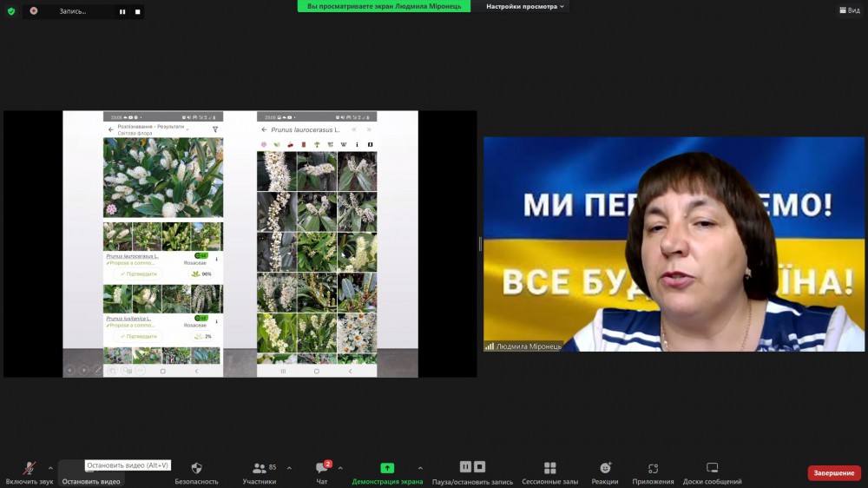The height and width of the screenshot is (488, 868).
Task: Stop recording using the top-left stop button
Action: (137, 11)
